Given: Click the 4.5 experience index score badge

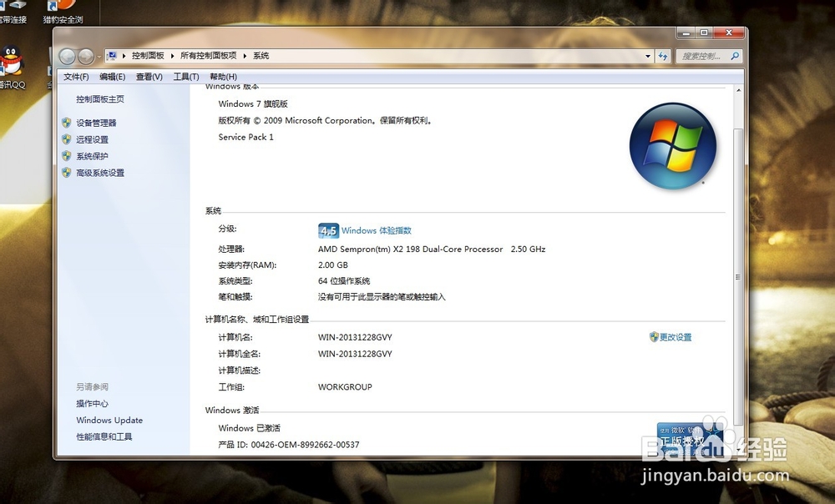Looking at the screenshot, I should click(328, 230).
